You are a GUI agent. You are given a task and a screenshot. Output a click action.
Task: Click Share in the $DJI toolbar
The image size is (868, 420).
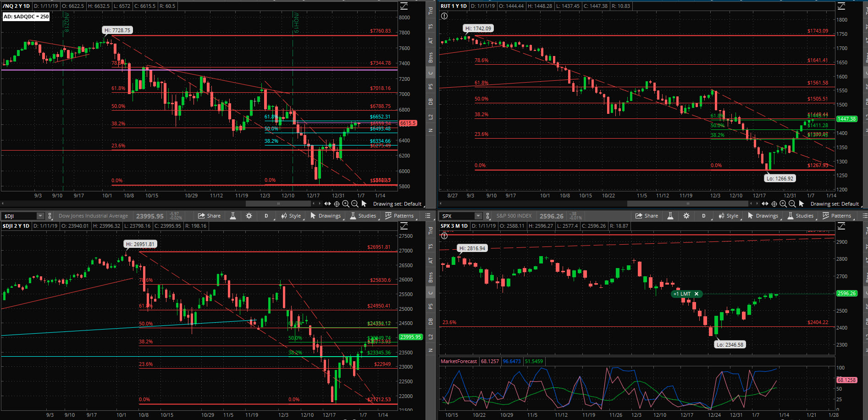210,216
